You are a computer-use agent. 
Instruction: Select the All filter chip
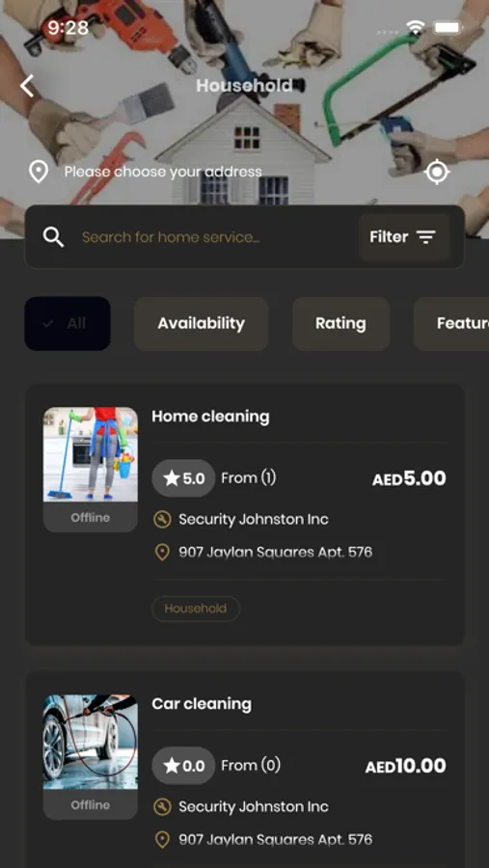(68, 323)
